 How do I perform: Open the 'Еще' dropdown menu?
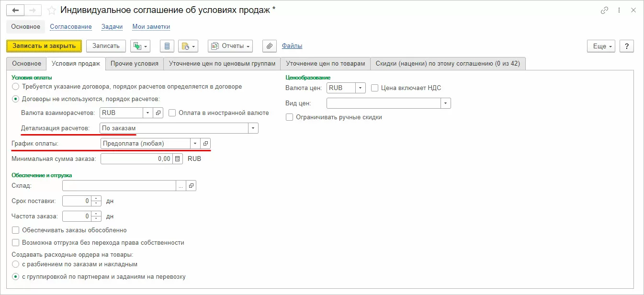[601, 46]
